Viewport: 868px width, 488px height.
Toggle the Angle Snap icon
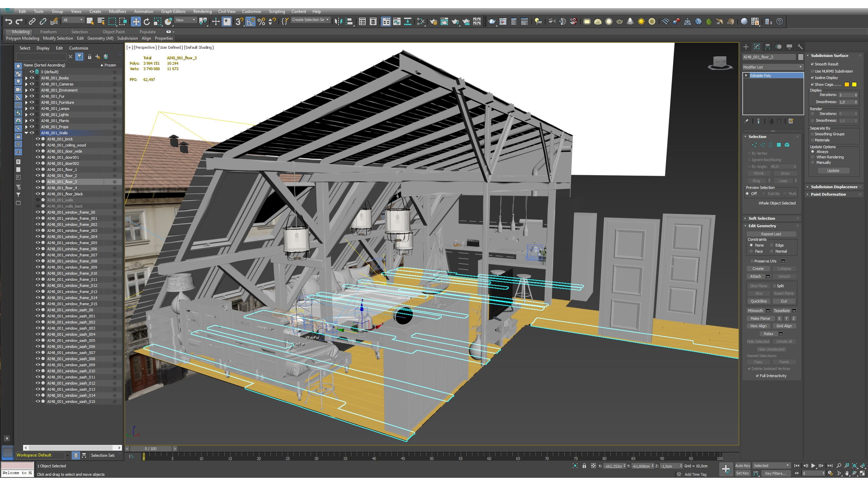click(250, 22)
